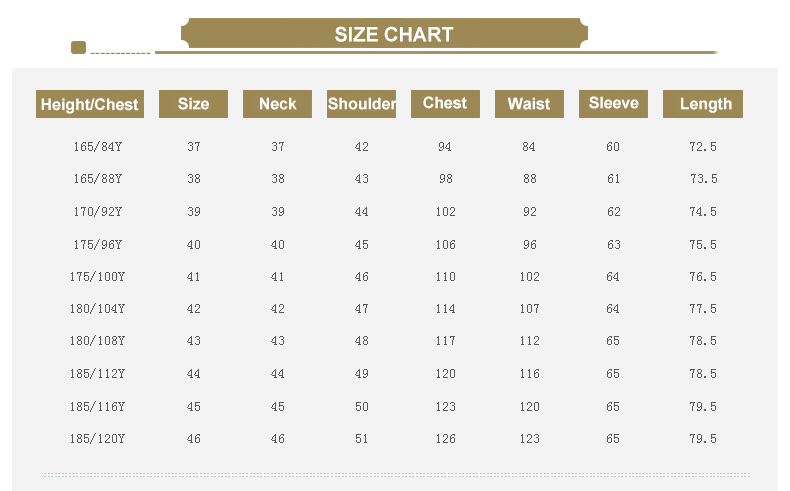790x491 pixels.
Task: Click the 175/100Y row label
Action: (98, 277)
